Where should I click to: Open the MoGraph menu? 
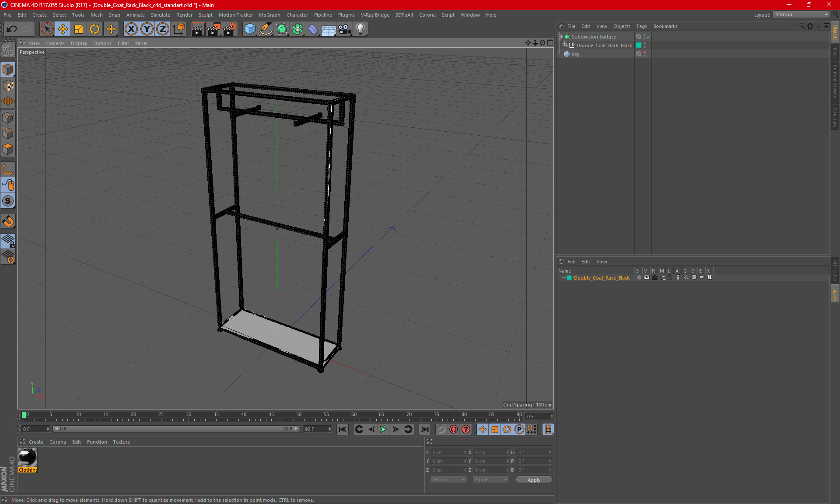(x=269, y=15)
